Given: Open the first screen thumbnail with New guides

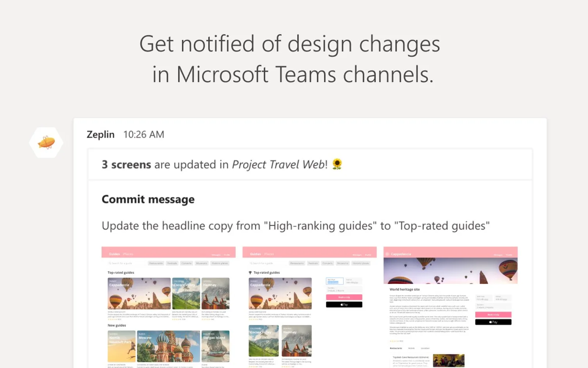Looking at the screenshot, I should point(169,307).
